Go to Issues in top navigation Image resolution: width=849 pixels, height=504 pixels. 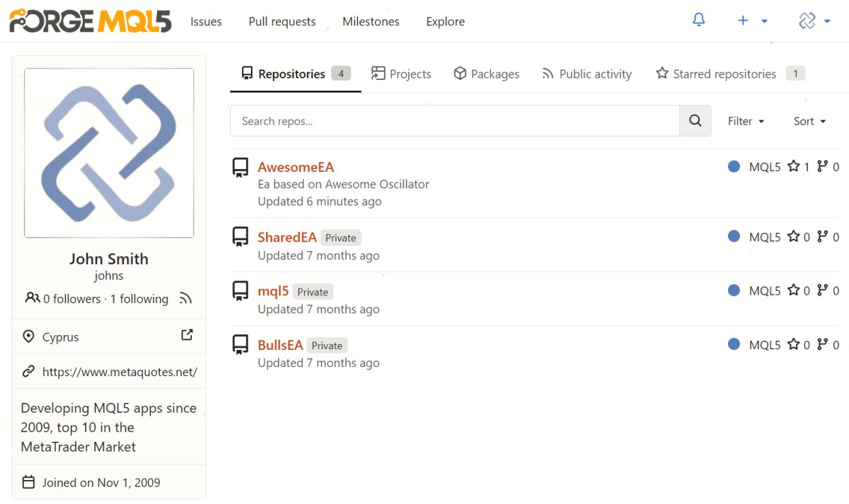tap(206, 22)
